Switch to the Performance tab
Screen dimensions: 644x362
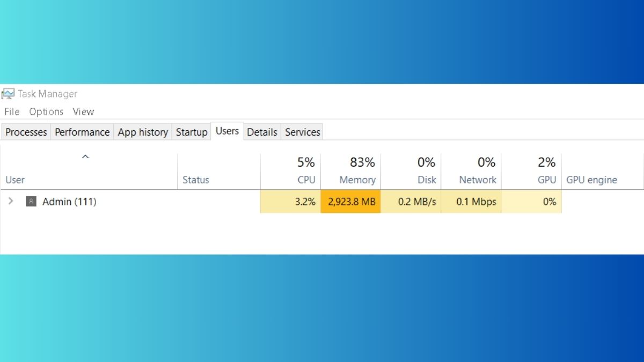pos(82,131)
